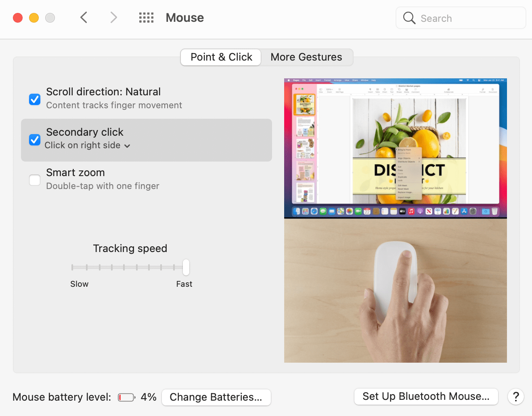Image resolution: width=532 pixels, height=416 pixels.
Task: Disable Scroll direction: Natural
Action: [35, 99]
